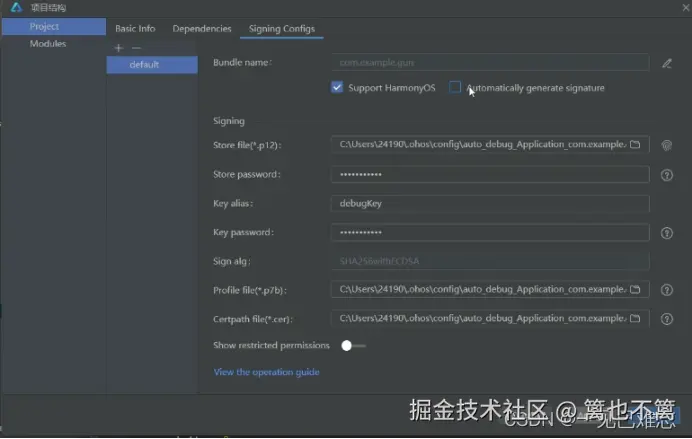
Task: Click the Sign alg SHA256withECDSA field
Action: pyautogui.click(x=490, y=261)
